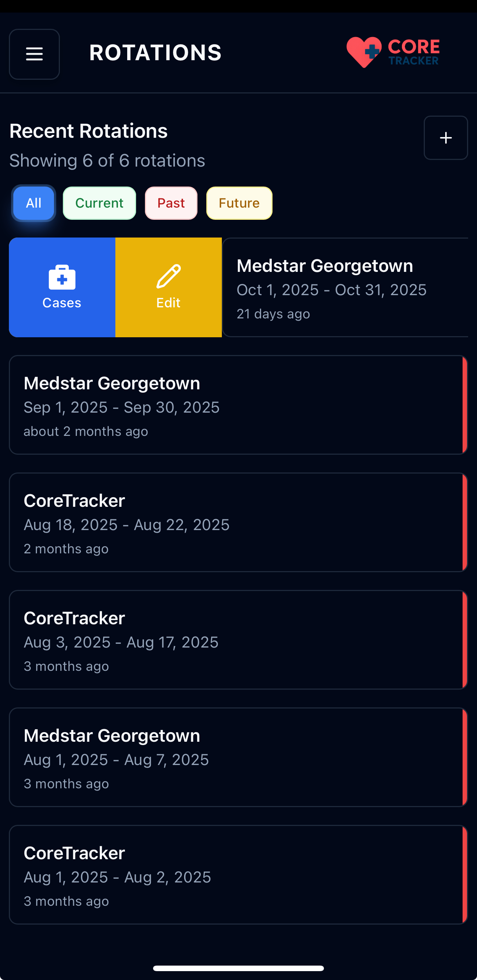
Task: Open Cases for the swiped rotation
Action: [62, 287]
